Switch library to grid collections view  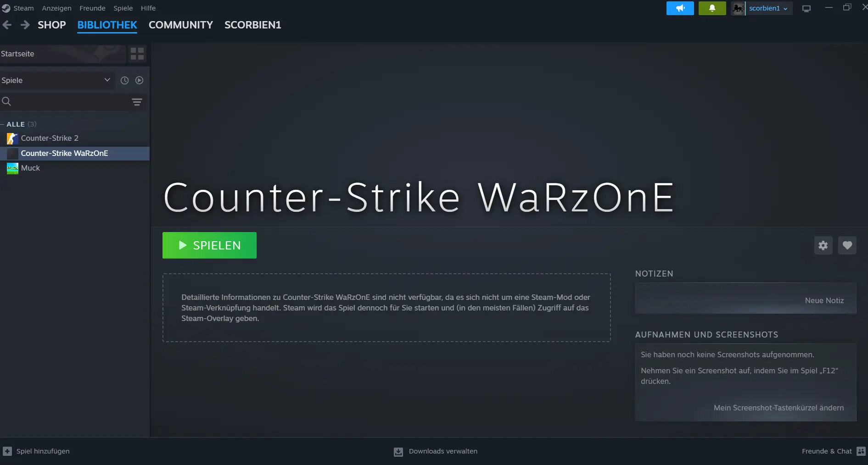pyautogui.click(x=137, y=54)
